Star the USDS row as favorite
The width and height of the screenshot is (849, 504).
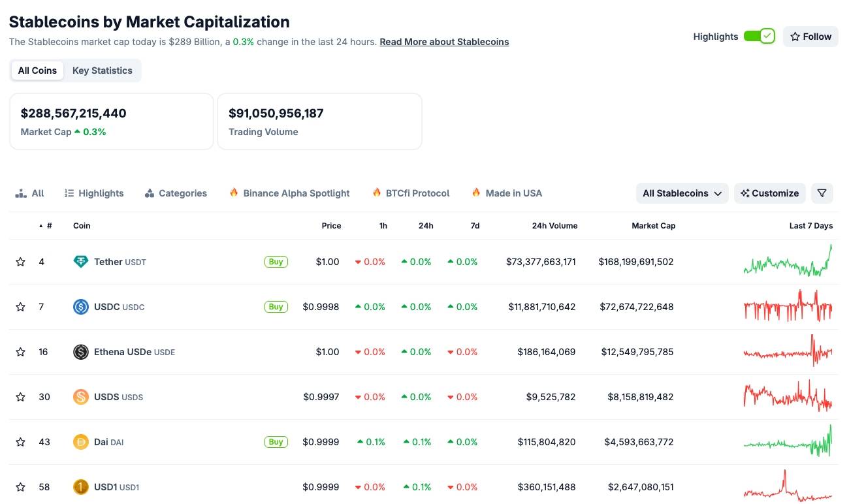point(20,397)
